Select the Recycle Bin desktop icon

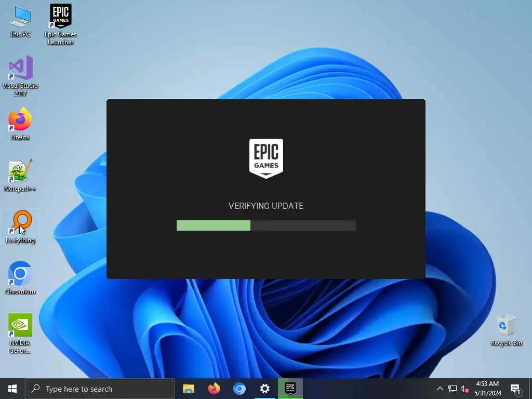pyautogui.click(x=506, y=330)
